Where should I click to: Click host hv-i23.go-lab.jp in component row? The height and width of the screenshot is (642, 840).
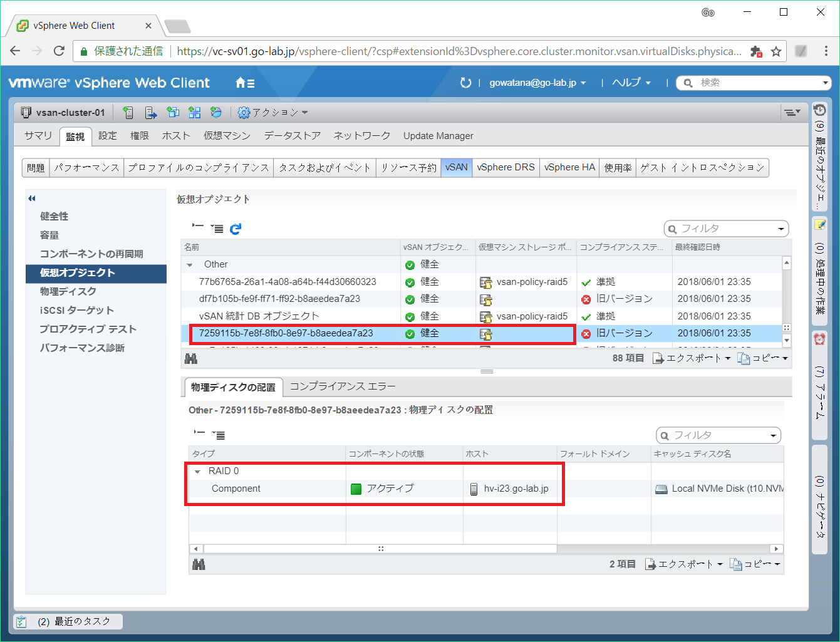tap(516, 489)
